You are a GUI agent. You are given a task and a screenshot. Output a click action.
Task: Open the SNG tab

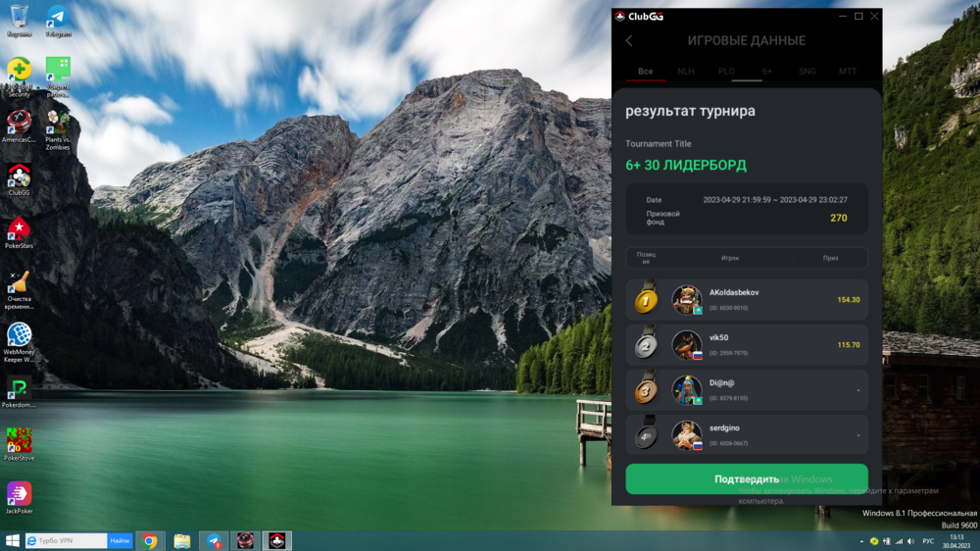pyautogui.click(x=807, y=72)
